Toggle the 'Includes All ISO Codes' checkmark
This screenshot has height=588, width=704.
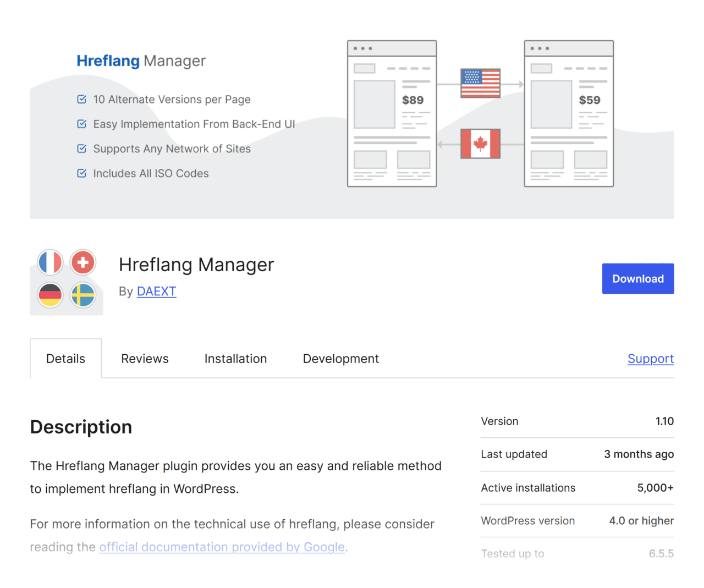tap(81, 173)
